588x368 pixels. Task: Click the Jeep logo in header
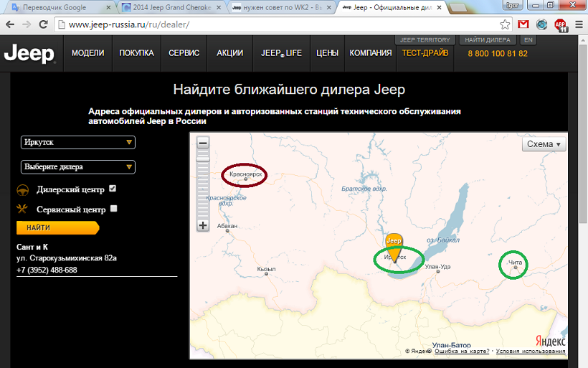(x=29, y=54)
